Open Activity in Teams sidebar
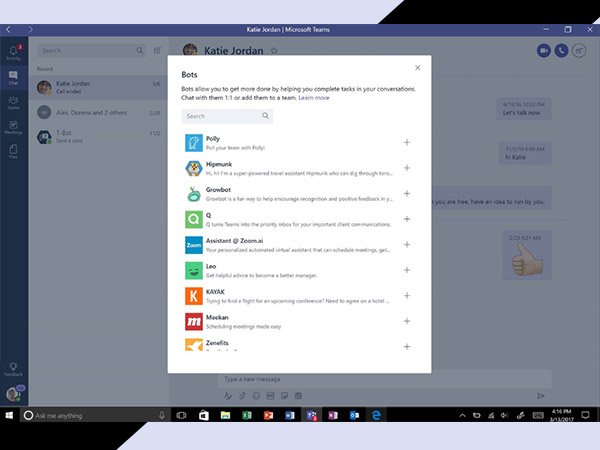 coord(13,53)
